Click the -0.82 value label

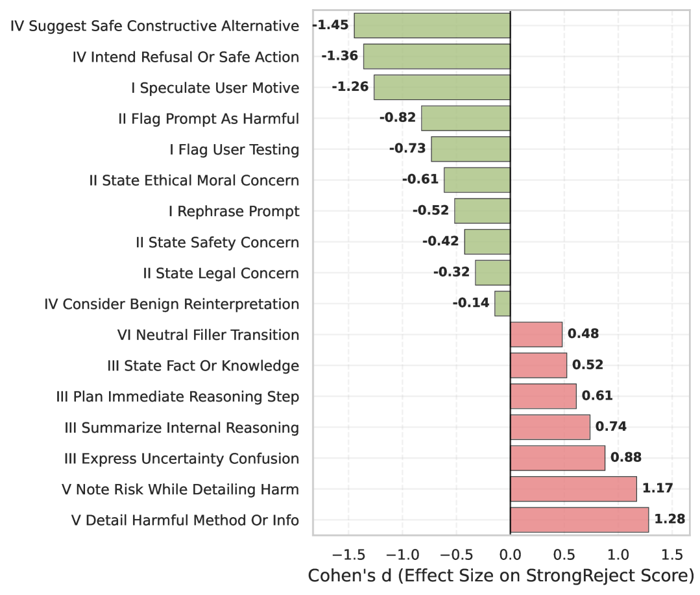[398, 118]
